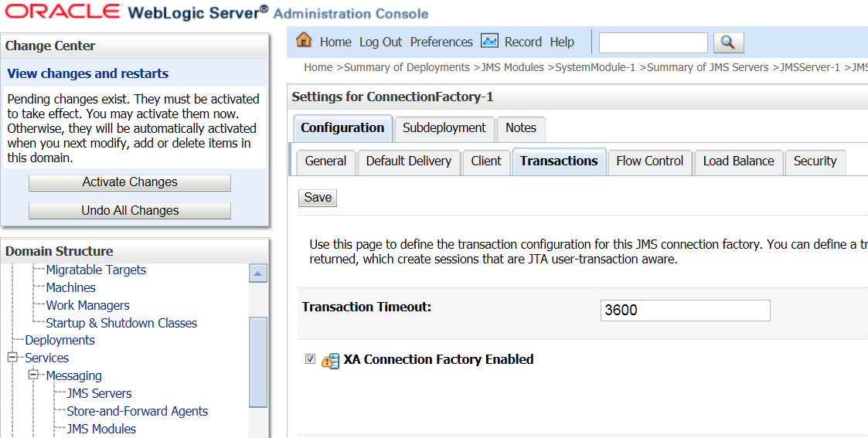Click the Home house icon
Screen dimensions: 868x438
(304, 40)
